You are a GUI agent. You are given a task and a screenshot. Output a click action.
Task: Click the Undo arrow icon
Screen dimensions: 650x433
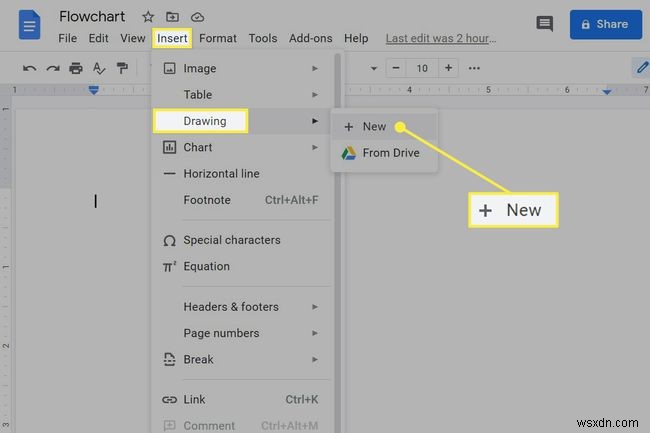[x=29, y=68]
